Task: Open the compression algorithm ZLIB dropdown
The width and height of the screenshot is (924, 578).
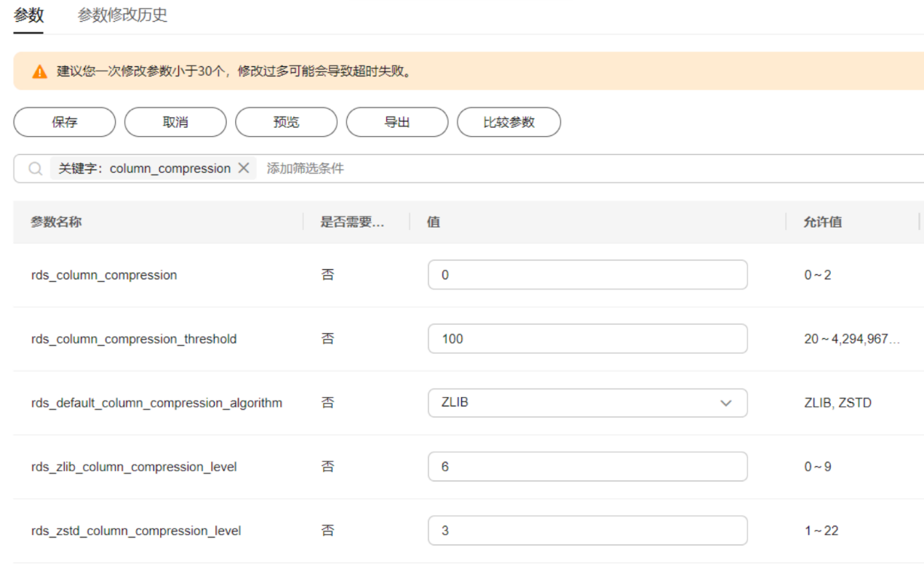Action: point(587,403)
